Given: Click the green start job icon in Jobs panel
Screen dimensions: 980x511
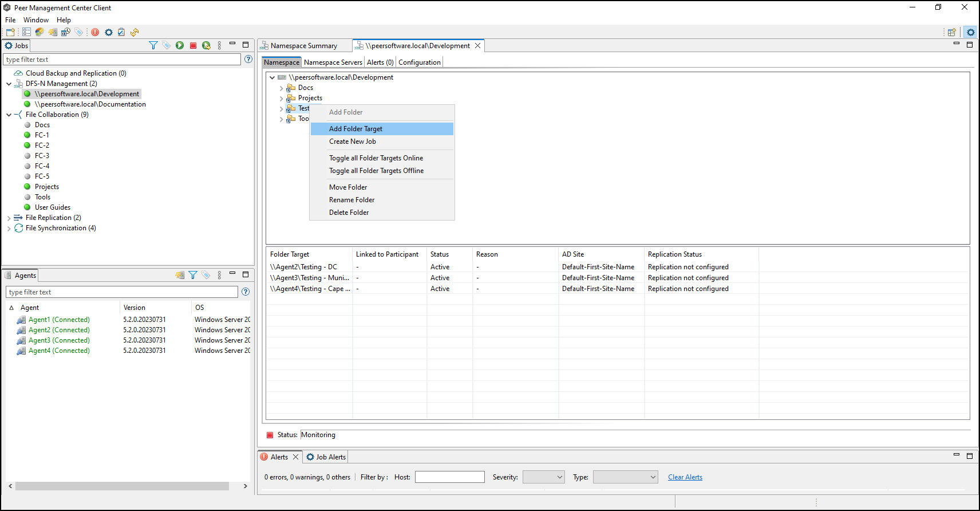Looking at the screenshot, I should click(x=180, y=45).
